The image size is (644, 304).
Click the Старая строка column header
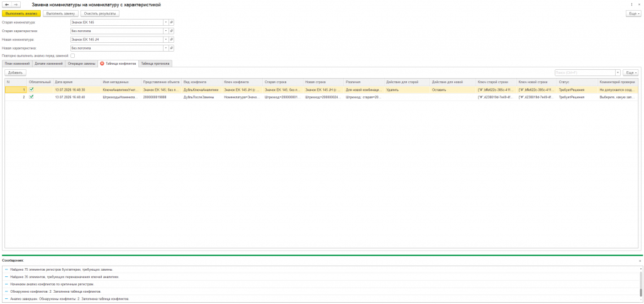click(282, 82)
